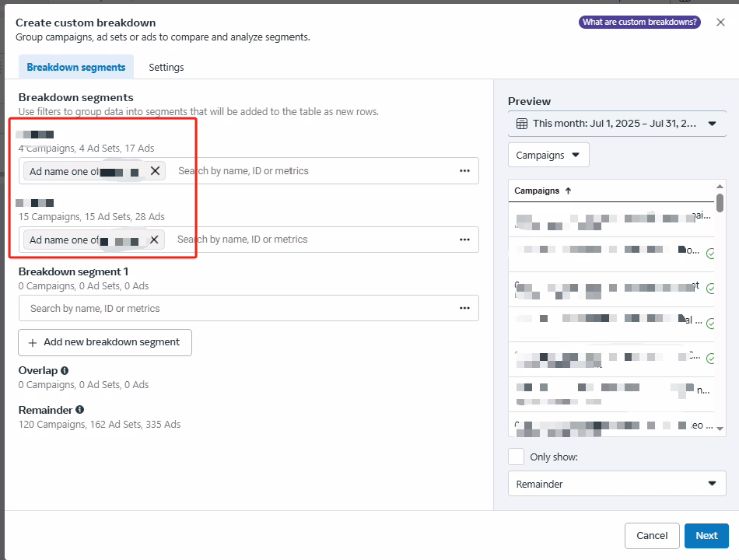Click Add new breakdown segment button
The image size is (739, 560).
click(x=105, y=342)
